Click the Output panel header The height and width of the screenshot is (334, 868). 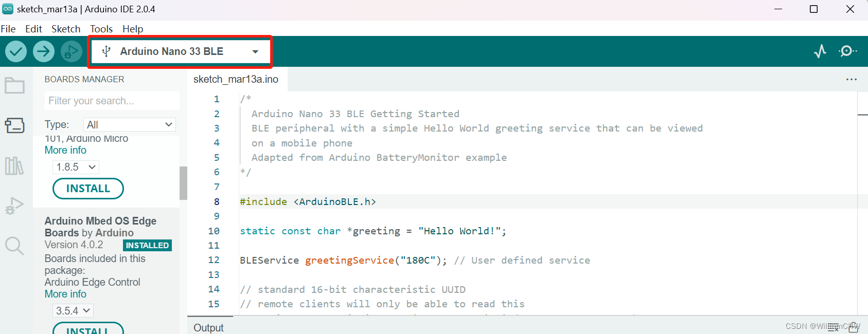pos(208,327)
